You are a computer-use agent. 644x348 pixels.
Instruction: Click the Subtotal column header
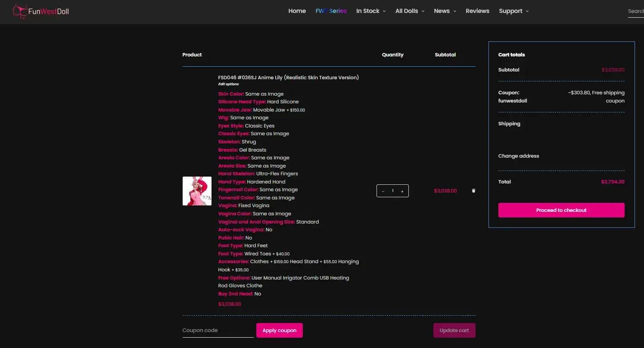(x=445, y=55)
